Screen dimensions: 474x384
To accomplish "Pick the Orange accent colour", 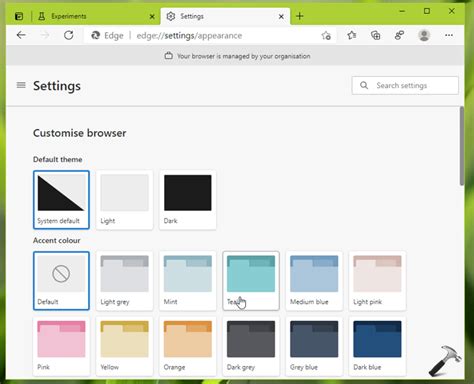I will coord(188,347).
